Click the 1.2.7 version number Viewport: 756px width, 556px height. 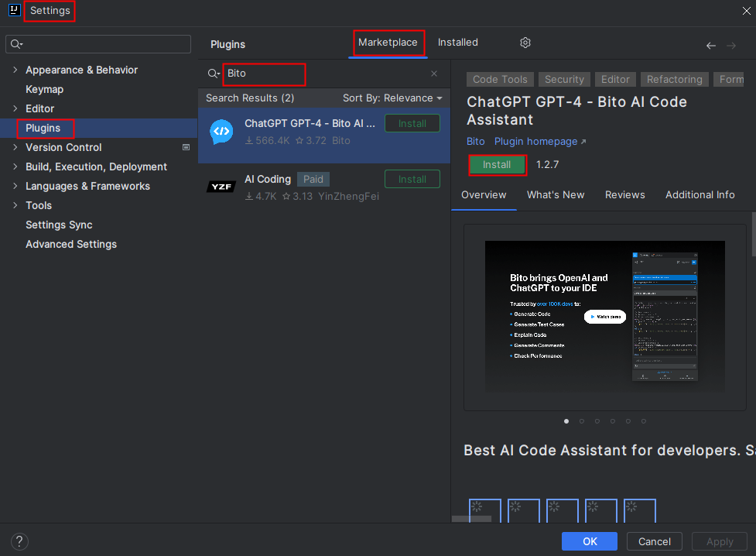547,165
